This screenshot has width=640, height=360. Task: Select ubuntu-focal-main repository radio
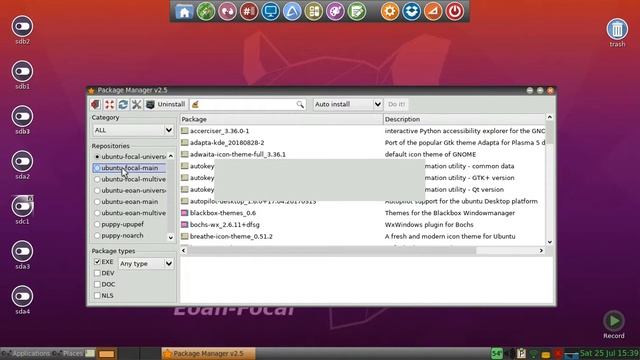click(x=97, y=168)
